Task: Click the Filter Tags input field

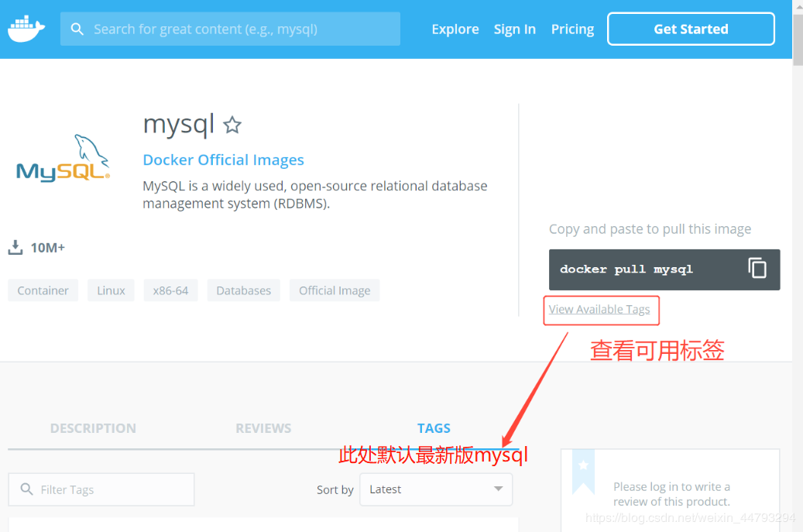Action: [x=101, y=489]
